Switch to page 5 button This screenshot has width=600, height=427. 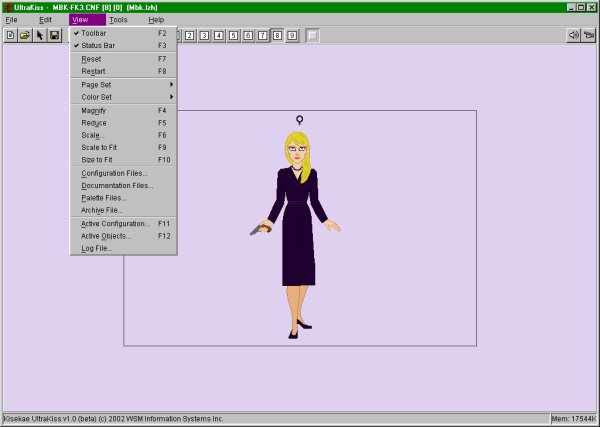click(x=233, y=35)
